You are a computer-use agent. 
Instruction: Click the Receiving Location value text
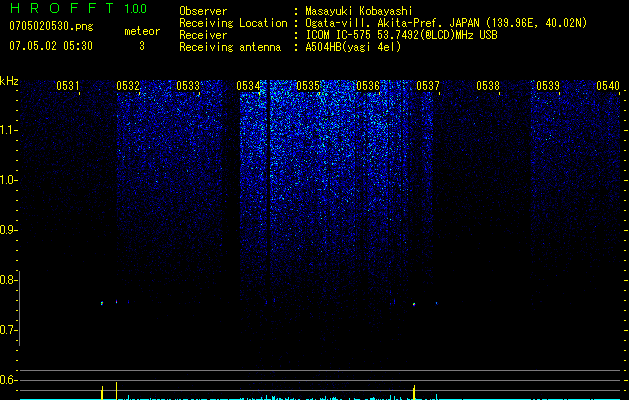pyautogui.click(x=446, y=23)
